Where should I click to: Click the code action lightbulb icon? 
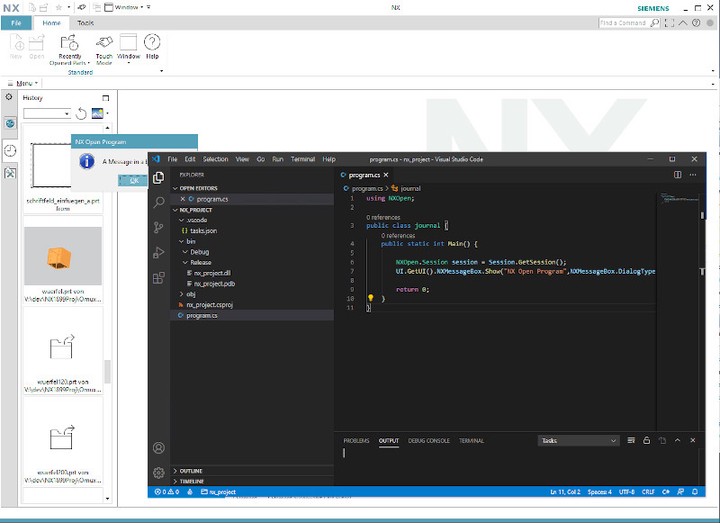click(370, 298)
